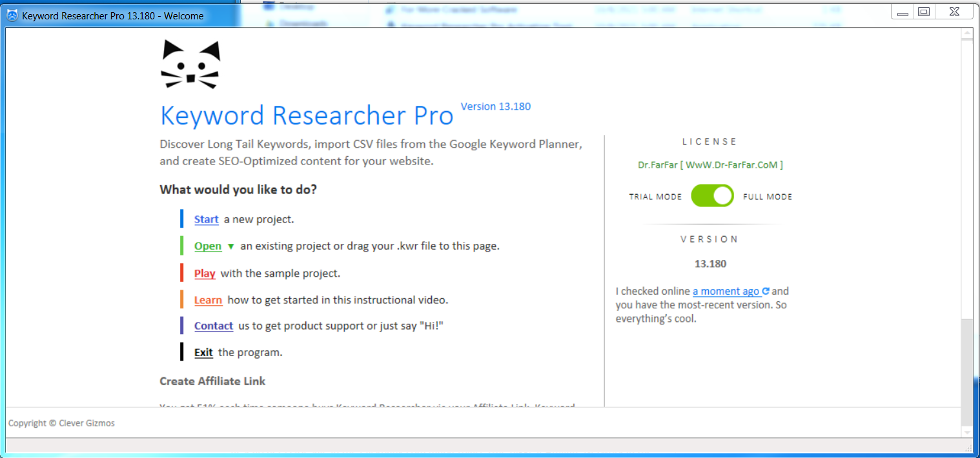980x458 pixels.
Task: Click the refresh icon beside 'a moment ago'
Action: (x=766, y=292)
